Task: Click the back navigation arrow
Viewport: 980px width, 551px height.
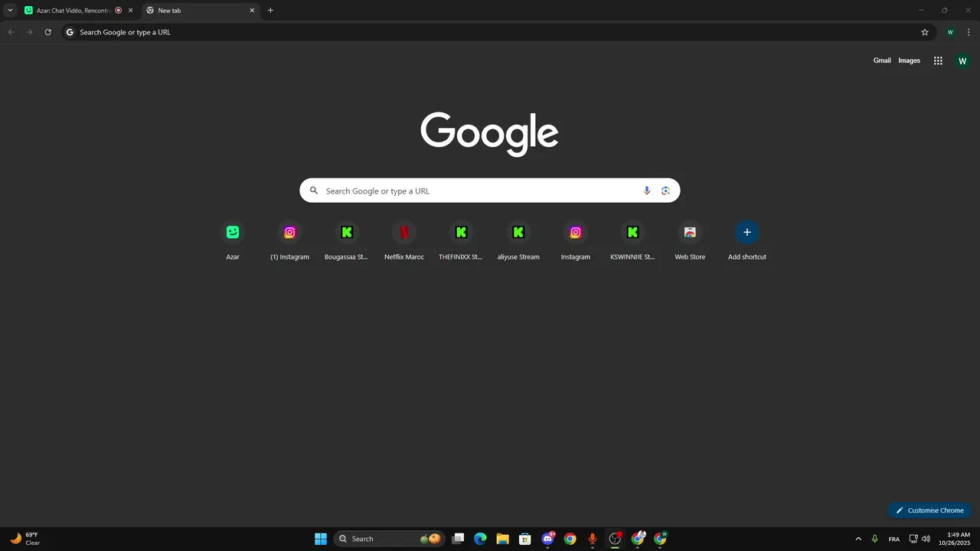Action: tap(11, 32)
